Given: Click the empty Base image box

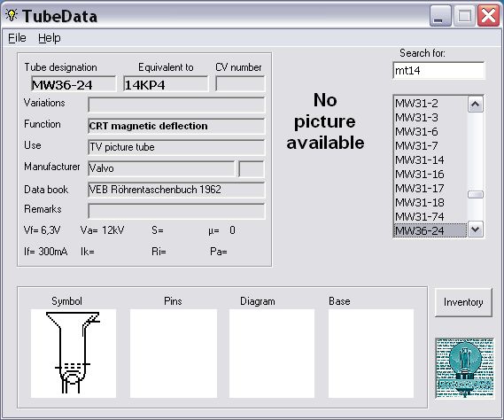Looking at the screenshot, I should coord(371,354).
